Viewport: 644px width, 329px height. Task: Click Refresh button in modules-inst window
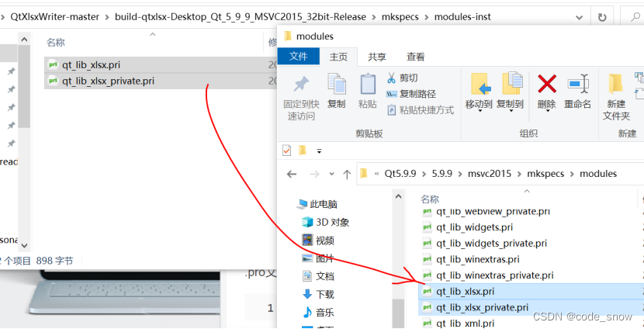[x=601, y=17]
